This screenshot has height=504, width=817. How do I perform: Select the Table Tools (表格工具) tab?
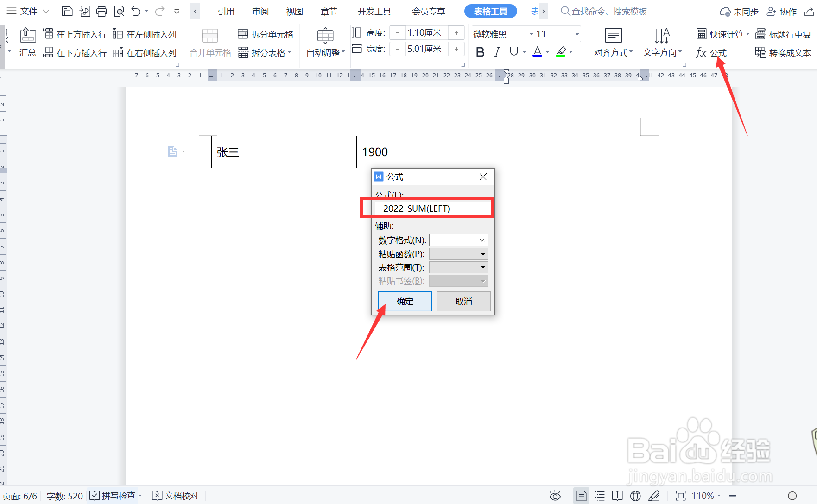(490, 11)
